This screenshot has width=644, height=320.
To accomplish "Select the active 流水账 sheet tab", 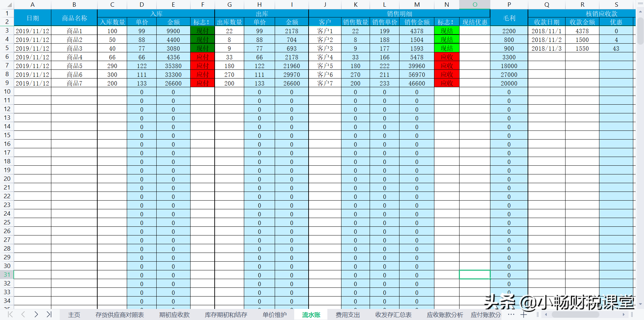I will click(x=311, y=315).
